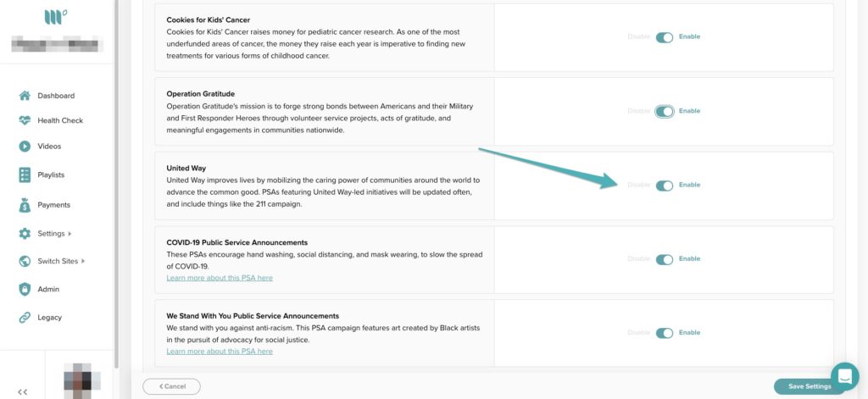
Task: Toggle Cookies for Kids' Cancer PSA switch
Action: coord(664,37)
